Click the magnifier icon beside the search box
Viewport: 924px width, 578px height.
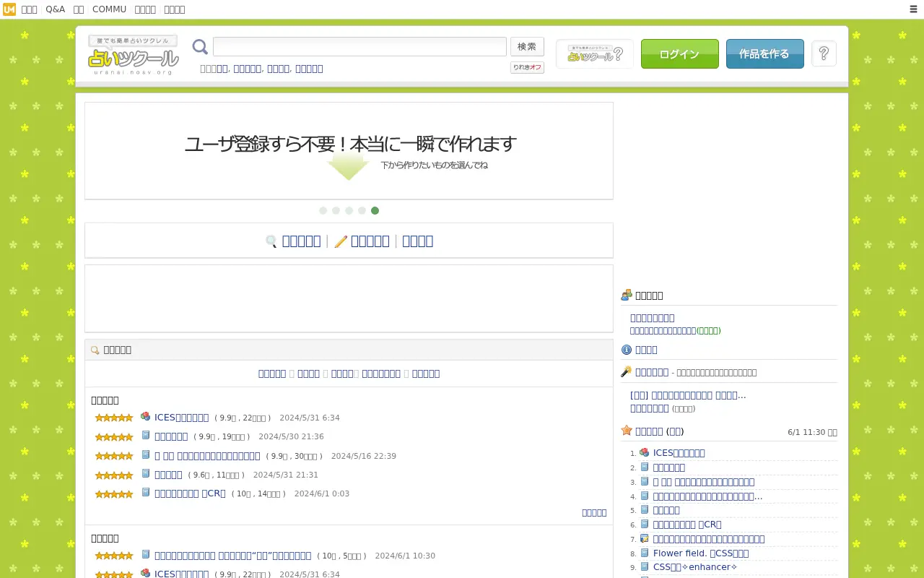[200, 47]
